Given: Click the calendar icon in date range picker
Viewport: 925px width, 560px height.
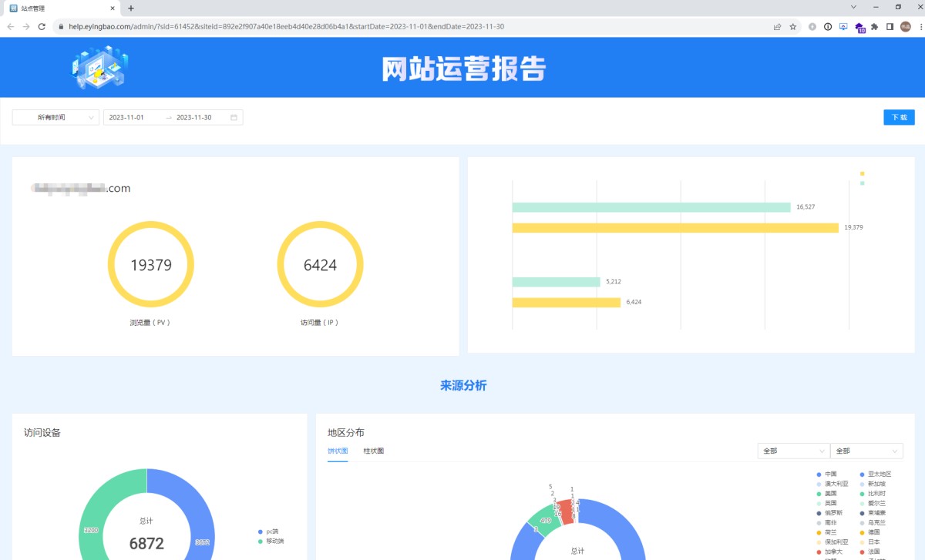Looking at the screenshot, I should (234, 117).
